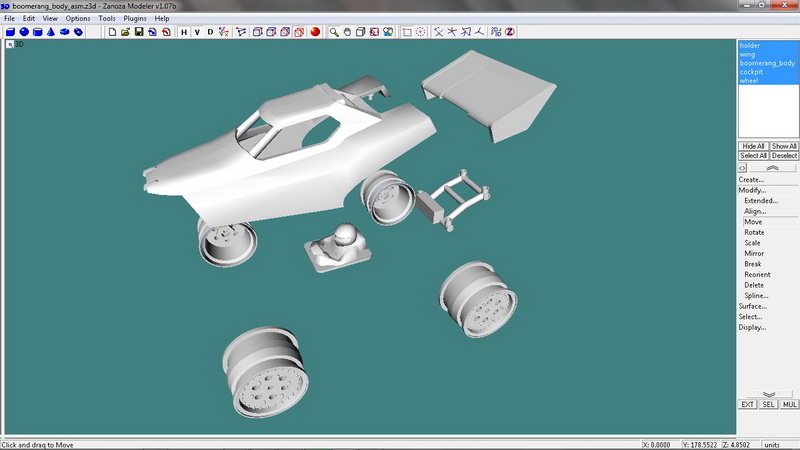Open the Tools menu
This screenshot has width=800, height=450.
106,18
